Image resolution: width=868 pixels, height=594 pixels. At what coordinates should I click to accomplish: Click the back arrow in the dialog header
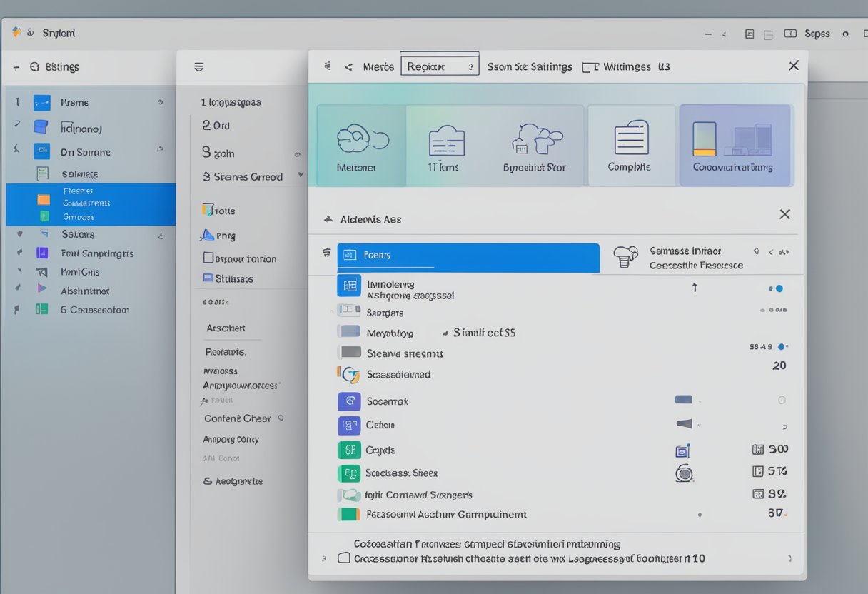[349, 66]
